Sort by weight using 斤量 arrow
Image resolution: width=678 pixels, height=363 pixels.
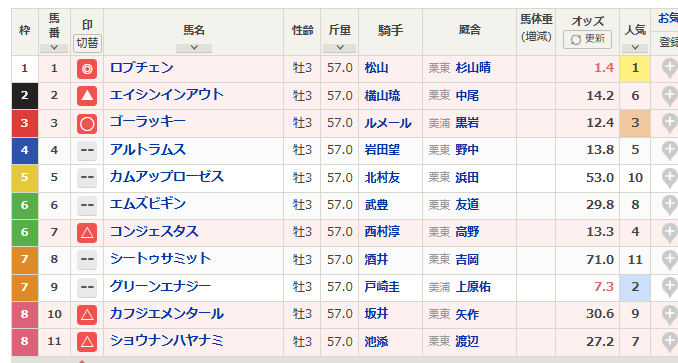[x=339, y=48]
